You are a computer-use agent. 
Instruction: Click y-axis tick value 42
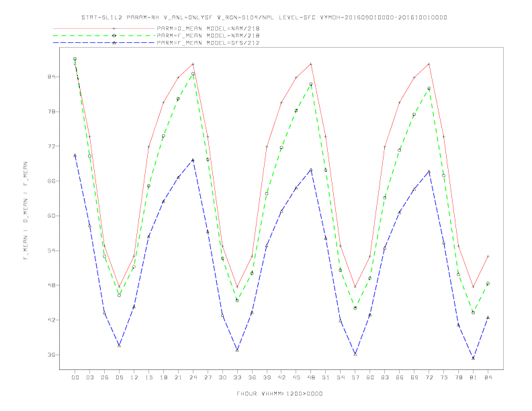[52, 320]
